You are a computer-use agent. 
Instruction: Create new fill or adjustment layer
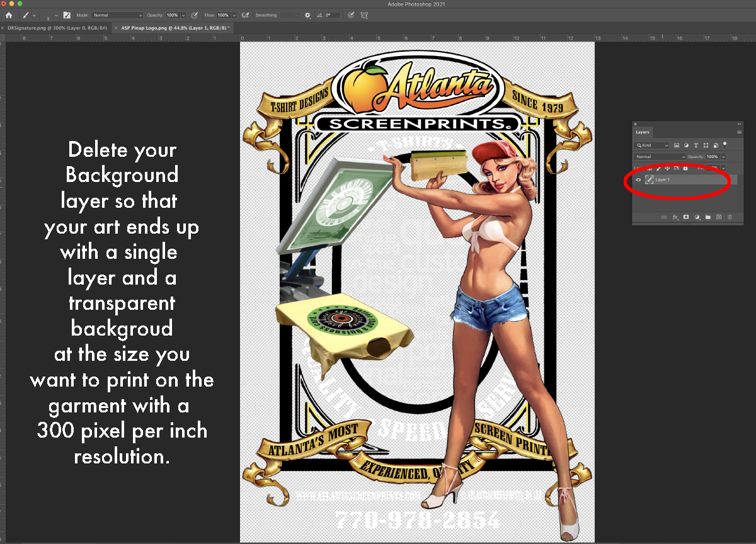click(x=697, y=217)
